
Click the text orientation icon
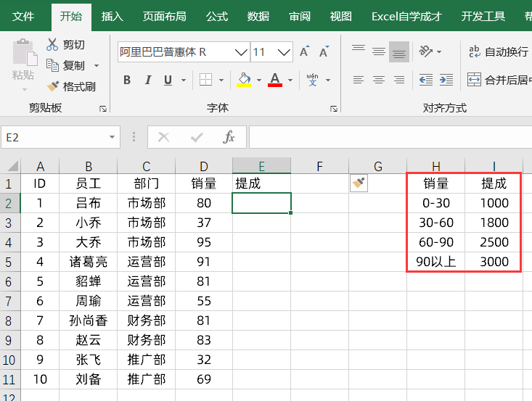426,51
